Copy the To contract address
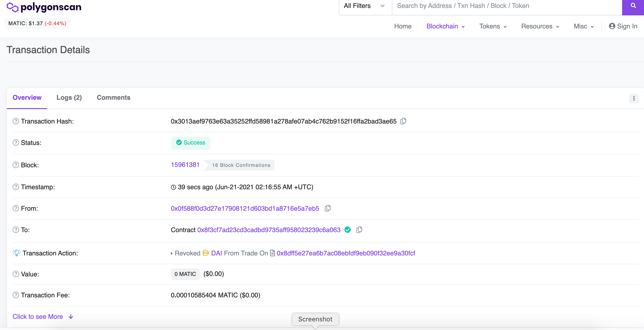 (x=359, y=230)
